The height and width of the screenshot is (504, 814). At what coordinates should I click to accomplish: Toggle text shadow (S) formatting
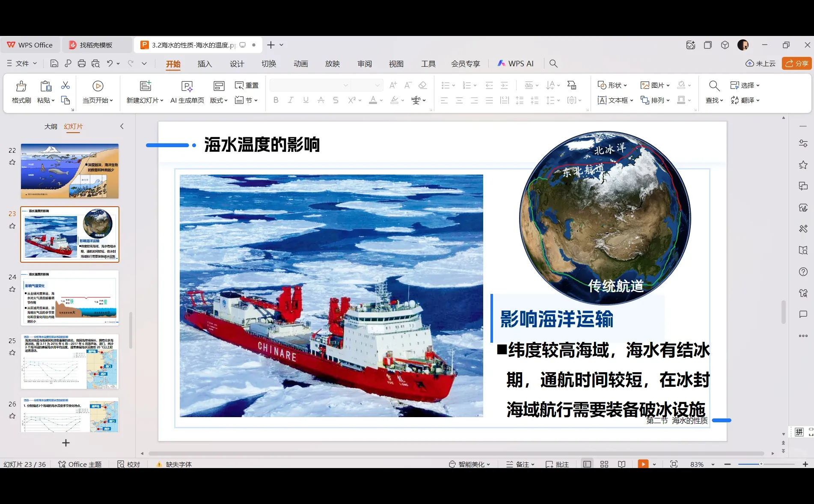(336, 100)
